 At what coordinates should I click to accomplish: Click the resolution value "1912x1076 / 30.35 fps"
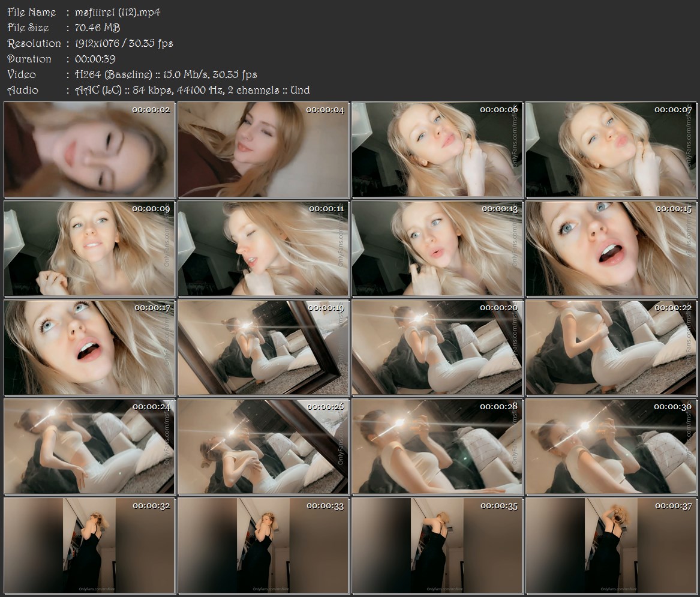pyautogui.click(x=124, y=43)
